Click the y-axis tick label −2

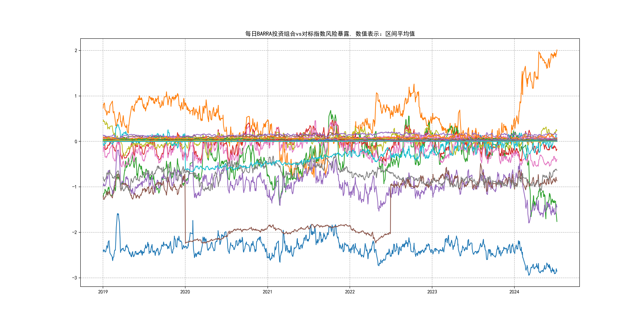pyautogui.click(x=75, y=233)
